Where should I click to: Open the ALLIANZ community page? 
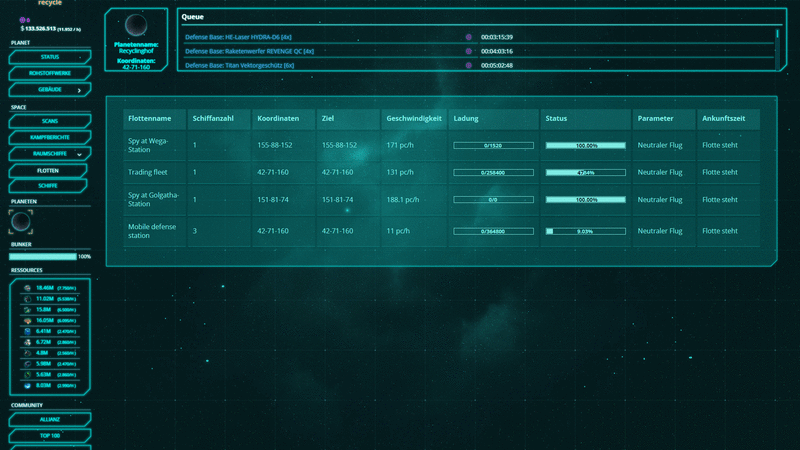click(50, 419)
